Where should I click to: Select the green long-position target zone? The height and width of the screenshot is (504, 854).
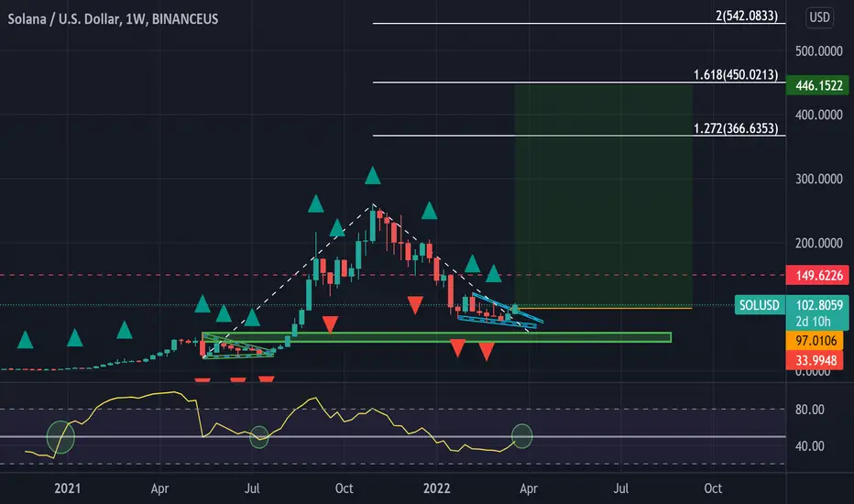tap(604, 196)
